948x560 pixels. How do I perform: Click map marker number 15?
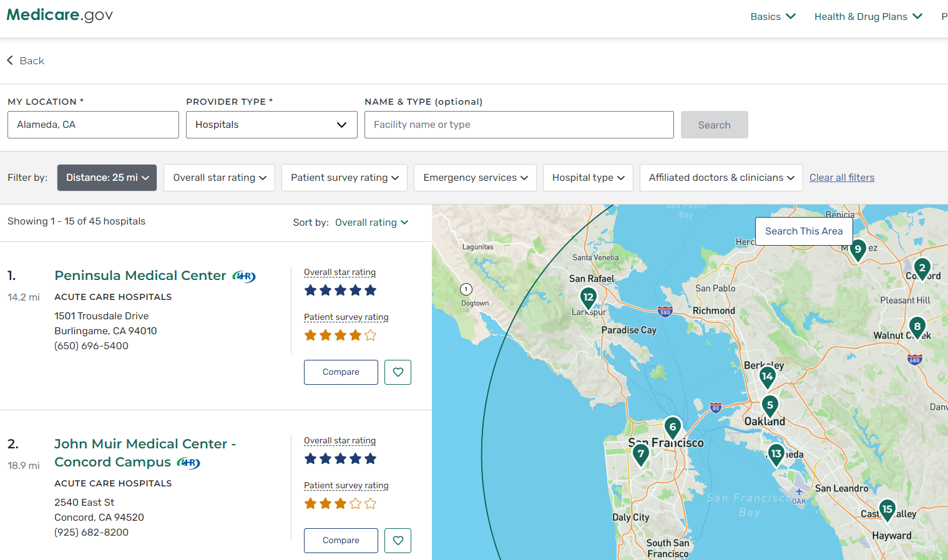(887, 510)
